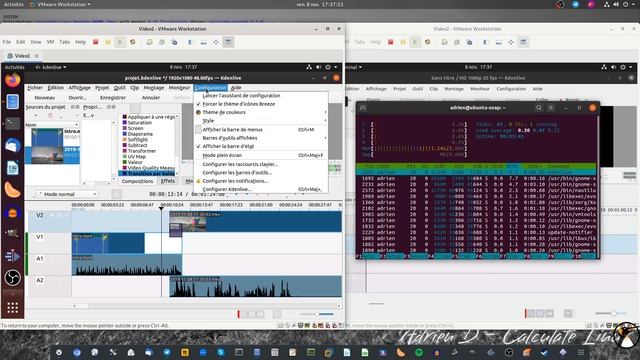Click the Annuler toolbar button
This screenshot has width=640, height=360.
coord(151,98)
